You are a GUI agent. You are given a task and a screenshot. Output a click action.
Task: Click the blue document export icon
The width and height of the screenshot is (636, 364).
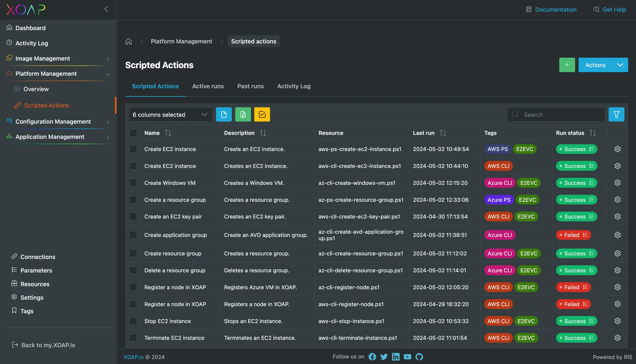[x=224, y=114]
